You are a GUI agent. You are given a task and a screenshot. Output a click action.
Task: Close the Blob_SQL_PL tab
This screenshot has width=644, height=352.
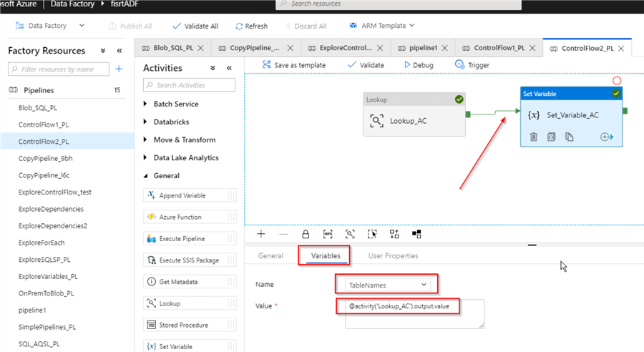[x=200, y=48]
